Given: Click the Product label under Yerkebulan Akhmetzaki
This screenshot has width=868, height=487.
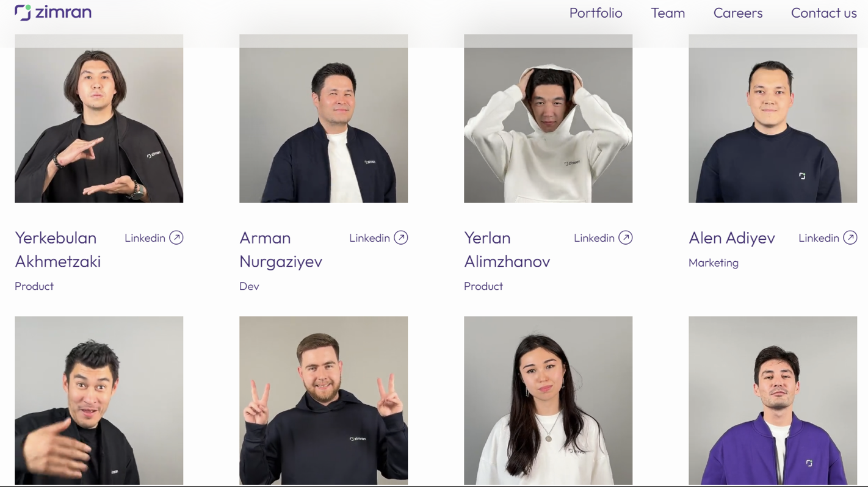Looking at the screenshot, I should point(34,286).
